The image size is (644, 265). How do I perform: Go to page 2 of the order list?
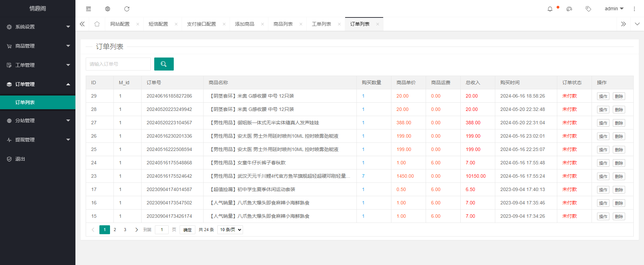click(x=115, y=230)
